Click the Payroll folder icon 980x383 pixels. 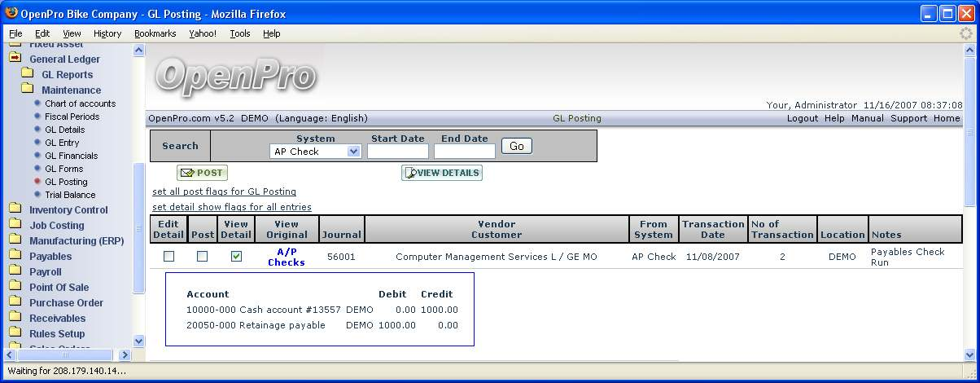15,271
